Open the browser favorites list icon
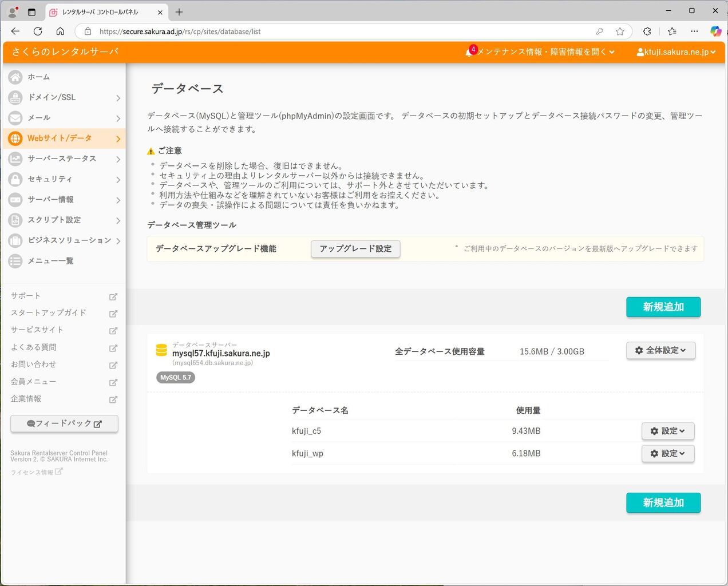 coord(672,31)
